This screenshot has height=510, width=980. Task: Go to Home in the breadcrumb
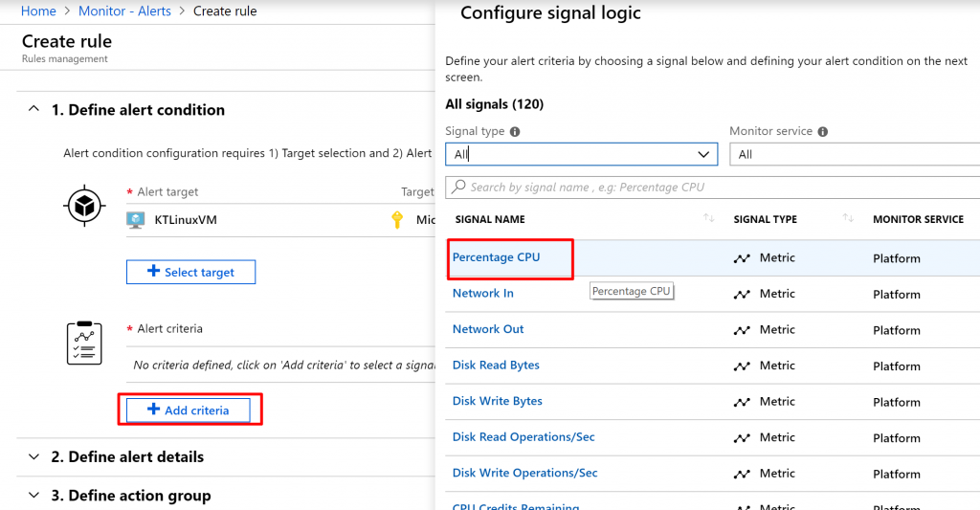tap(38, 11)
